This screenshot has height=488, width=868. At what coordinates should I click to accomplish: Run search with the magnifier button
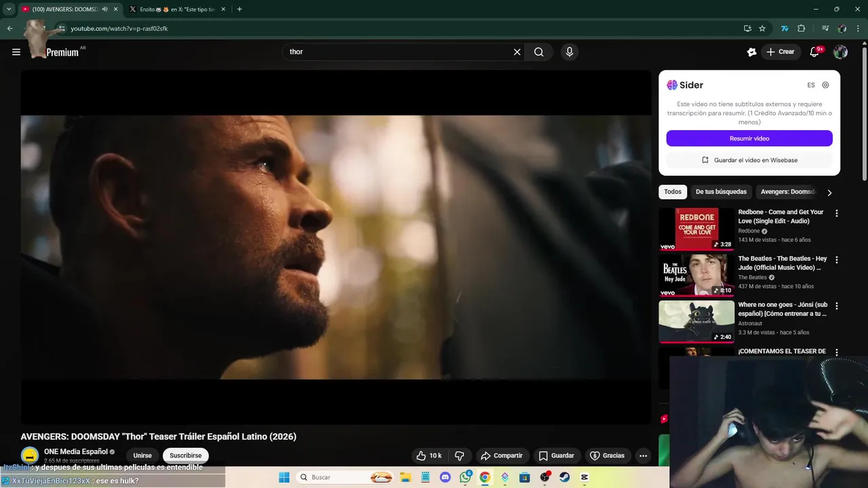[x=538, y=52]
